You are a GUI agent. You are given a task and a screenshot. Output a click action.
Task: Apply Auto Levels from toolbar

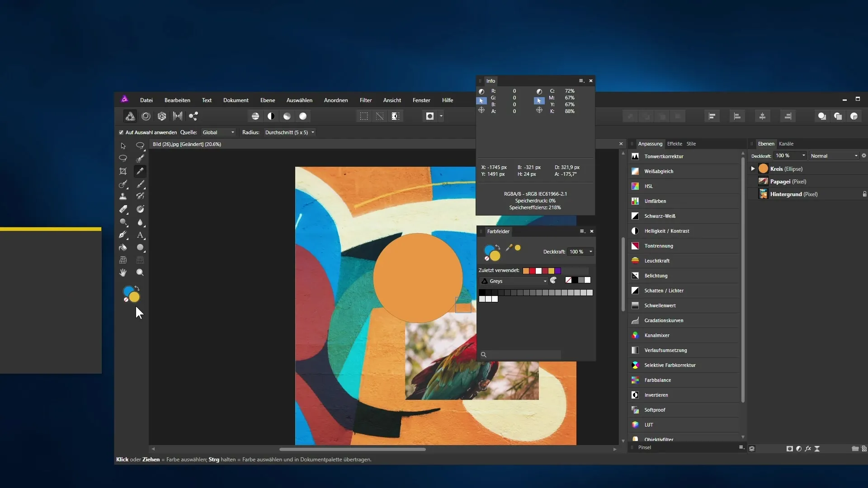tap(255, 116)
